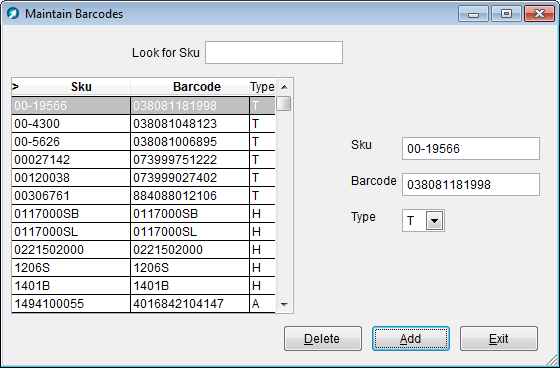This screenshot has width=560, height=368.
Task: Sort by the Sku column header
Action: [x=81, y=87]
